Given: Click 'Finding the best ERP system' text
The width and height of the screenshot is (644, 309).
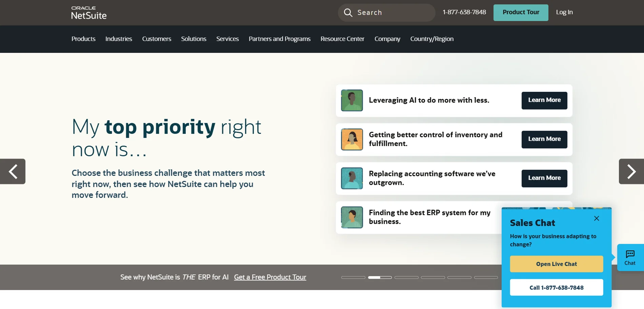Looking at the screenshot, I should (x=430, y=217).
